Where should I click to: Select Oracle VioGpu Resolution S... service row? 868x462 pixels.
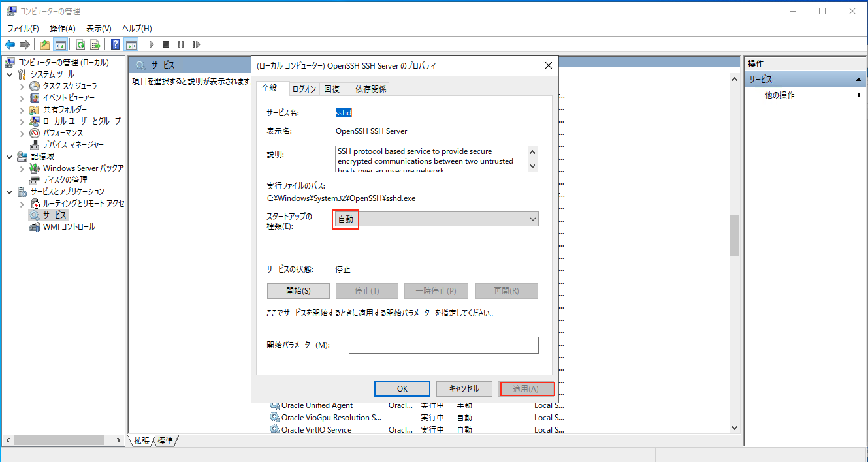[331, 418]
